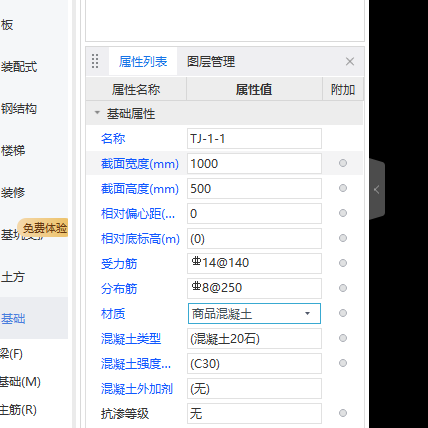Viewport: 428px width, 428px height.
Task: Click the panel drag handle dots icon
Action: (x=95, y=61)
